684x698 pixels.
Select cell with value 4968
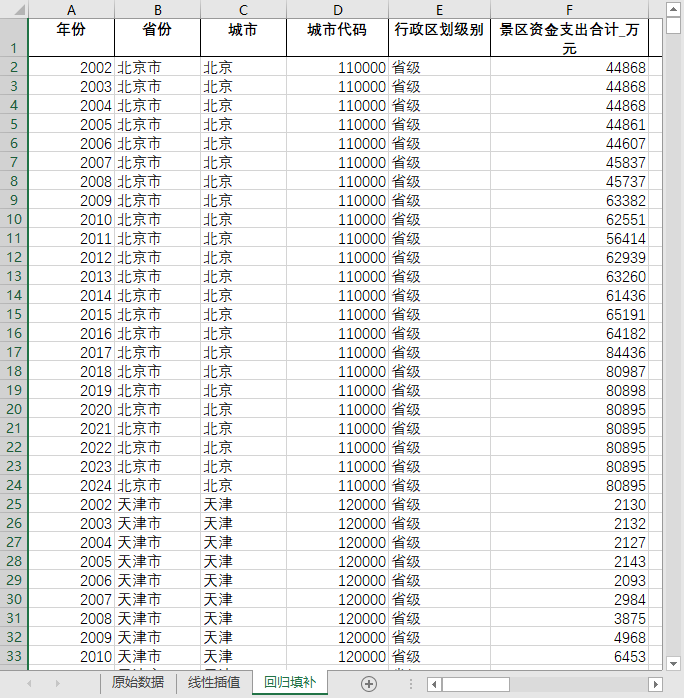click(x=570, y=637)
